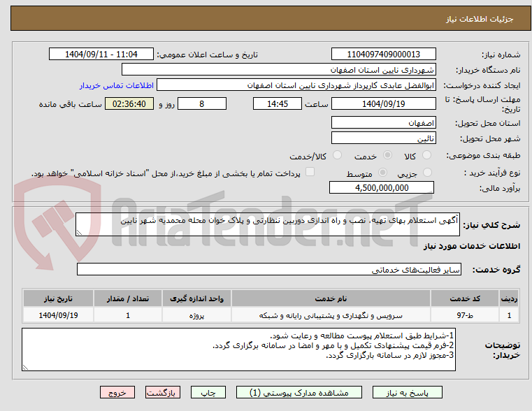Screen dimensions: 532x411
Task: Click the remaining days field 8
Action: pyautogui.click(x=202, y=103)
